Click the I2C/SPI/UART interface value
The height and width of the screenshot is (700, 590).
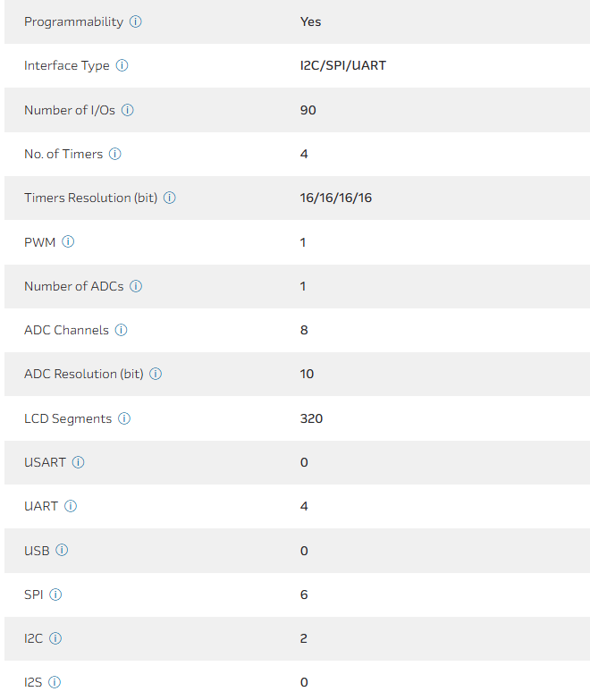(343, 65)
